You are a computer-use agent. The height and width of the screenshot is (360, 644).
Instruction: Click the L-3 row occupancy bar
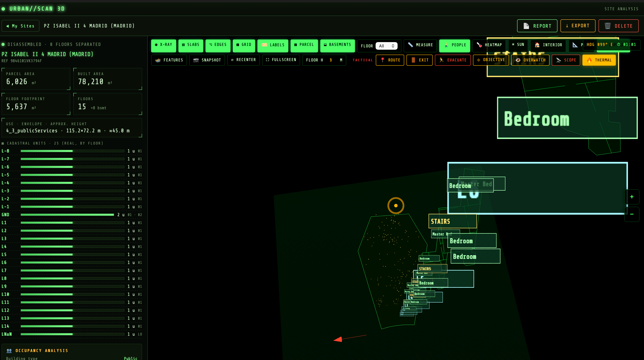tap(73, 191)
